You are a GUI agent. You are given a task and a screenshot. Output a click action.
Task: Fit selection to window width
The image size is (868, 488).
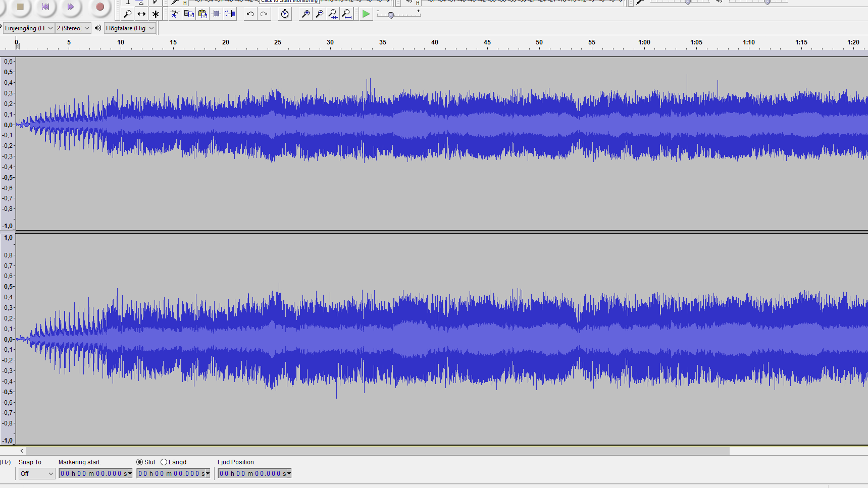pyautogui.click(x=333, y=14)
